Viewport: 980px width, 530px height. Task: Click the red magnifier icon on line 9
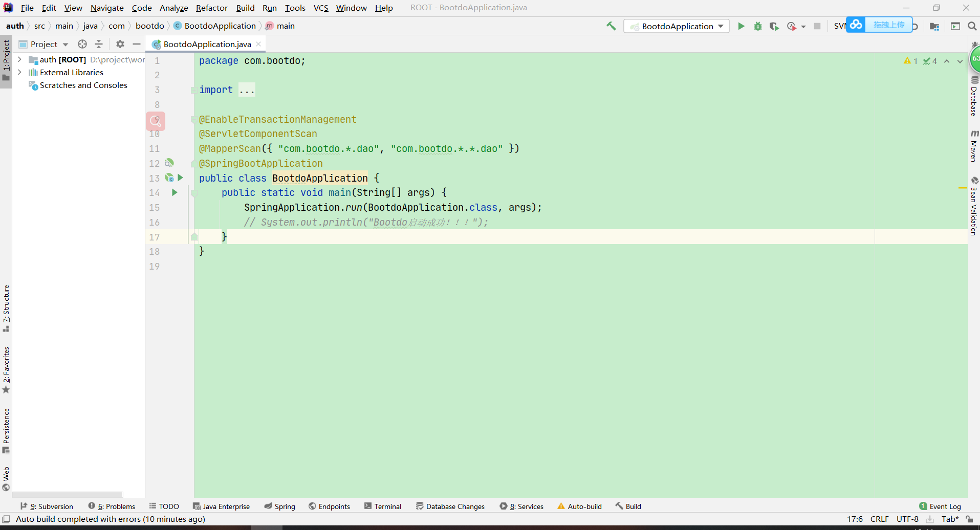click(x=156, y=121)
